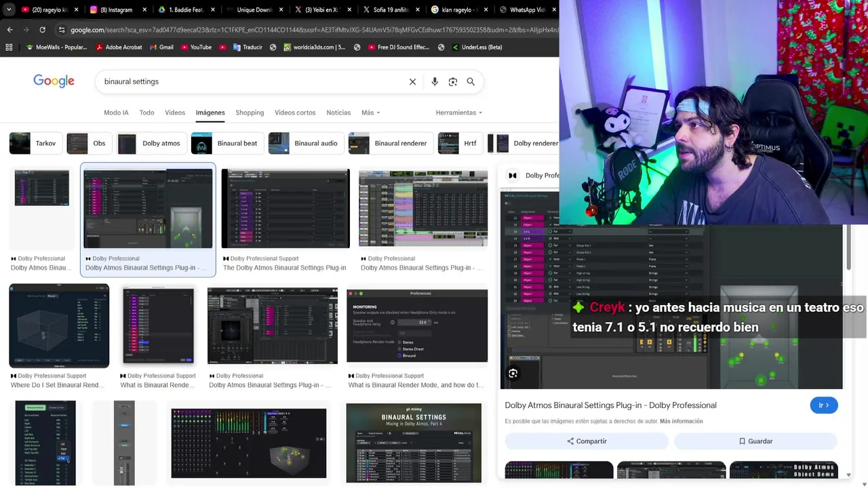The height and width of the screenshot is (488, 868).
Task: Switch to the Shopping results tab
Action: click(250, 113)
